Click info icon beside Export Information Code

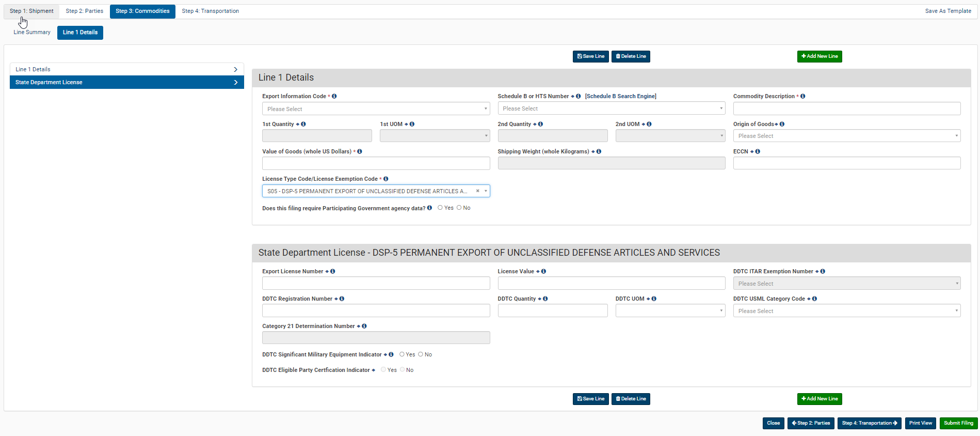(x=334, y=96)
